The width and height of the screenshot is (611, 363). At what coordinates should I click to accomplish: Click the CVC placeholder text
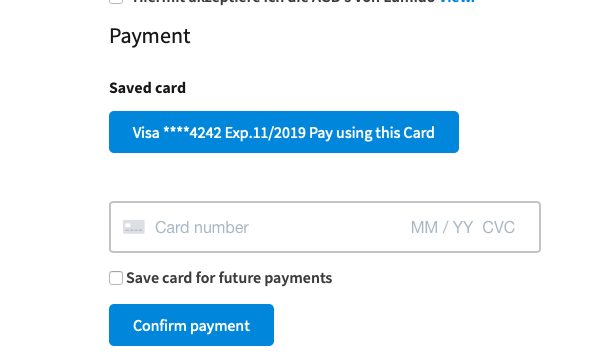[498, 227]
